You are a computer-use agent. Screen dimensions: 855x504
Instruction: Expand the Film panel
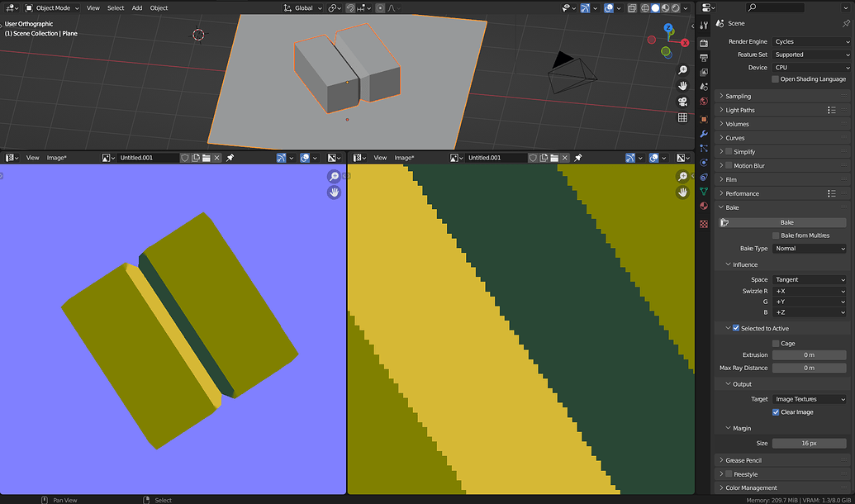(x=782, y=179)
